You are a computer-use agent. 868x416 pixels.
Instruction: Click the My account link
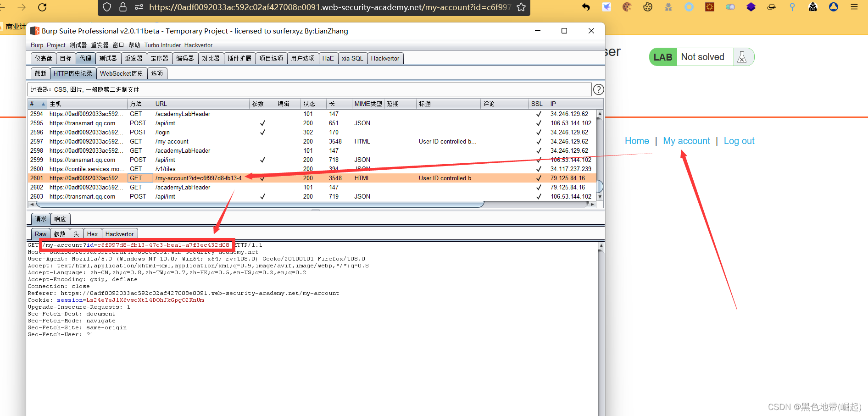coord(686,141)
